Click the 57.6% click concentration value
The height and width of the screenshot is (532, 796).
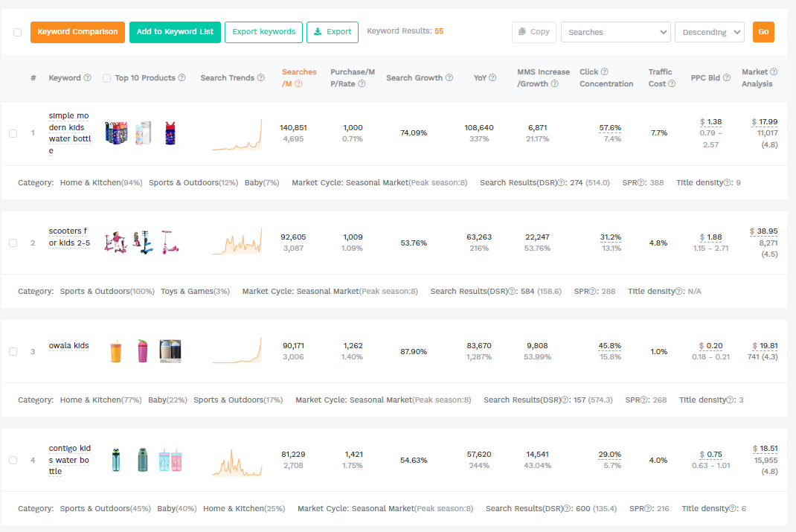610,128
